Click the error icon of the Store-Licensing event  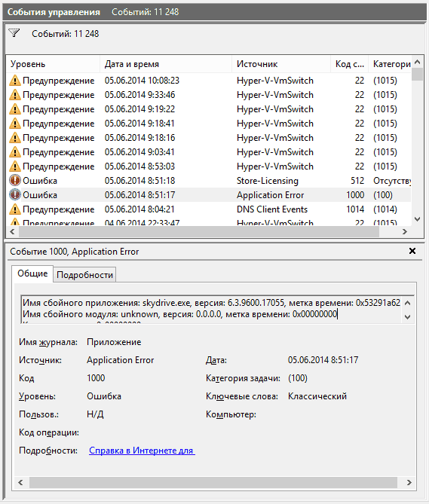pos(15,180)
